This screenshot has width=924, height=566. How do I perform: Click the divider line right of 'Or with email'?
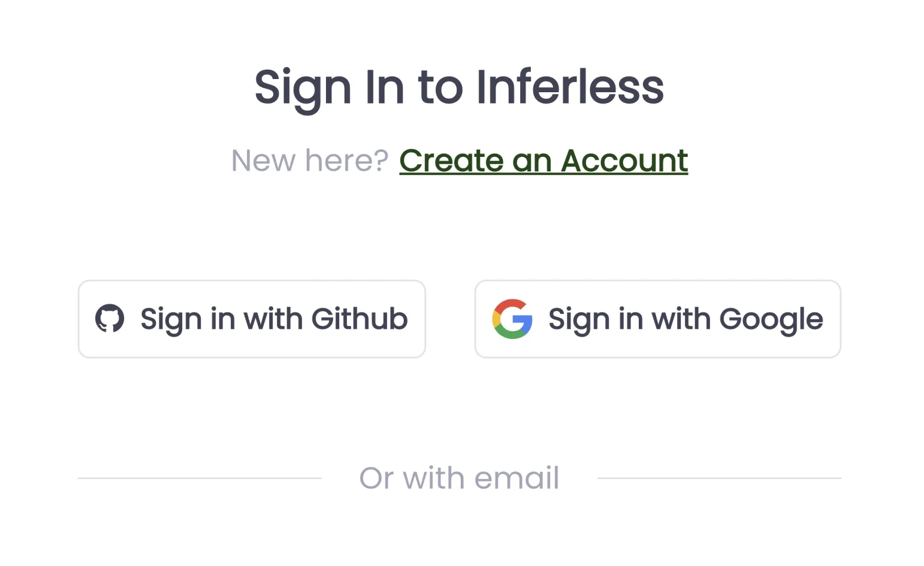[719, 478]
